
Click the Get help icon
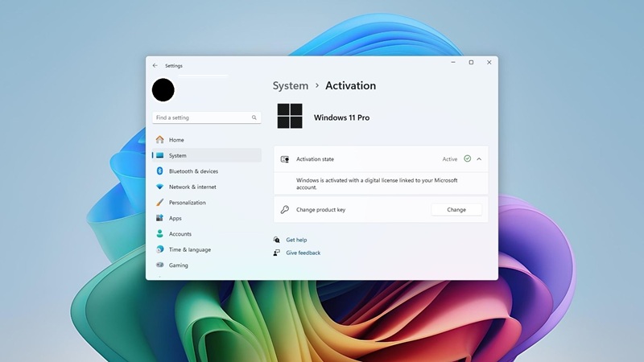point(276,240)
